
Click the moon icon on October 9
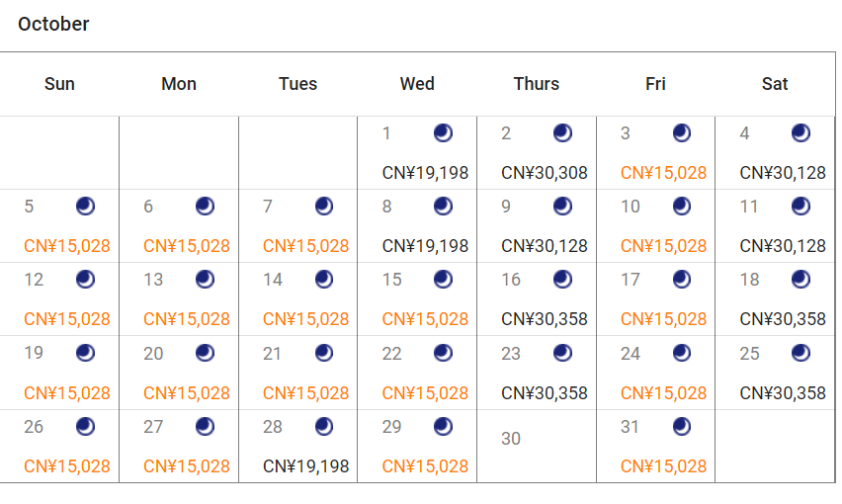coord(562,206)
